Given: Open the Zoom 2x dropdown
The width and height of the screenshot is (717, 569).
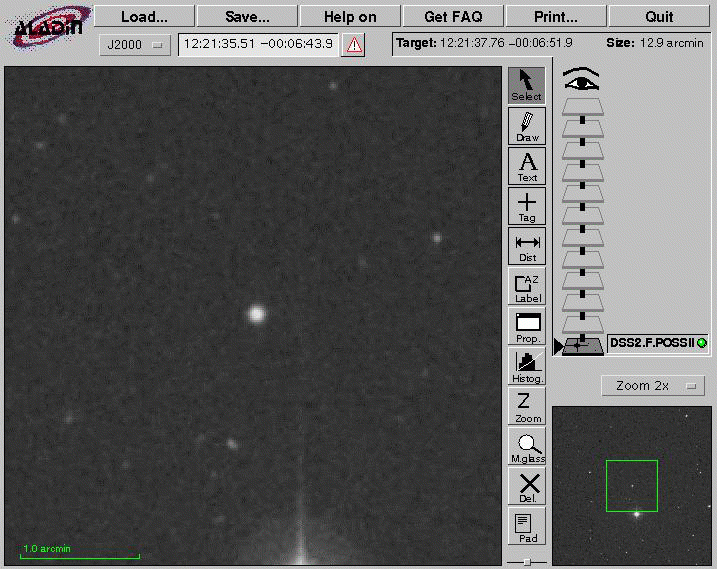Looking at the screenshot, I should pyautogui.click(x=653, y=386).
